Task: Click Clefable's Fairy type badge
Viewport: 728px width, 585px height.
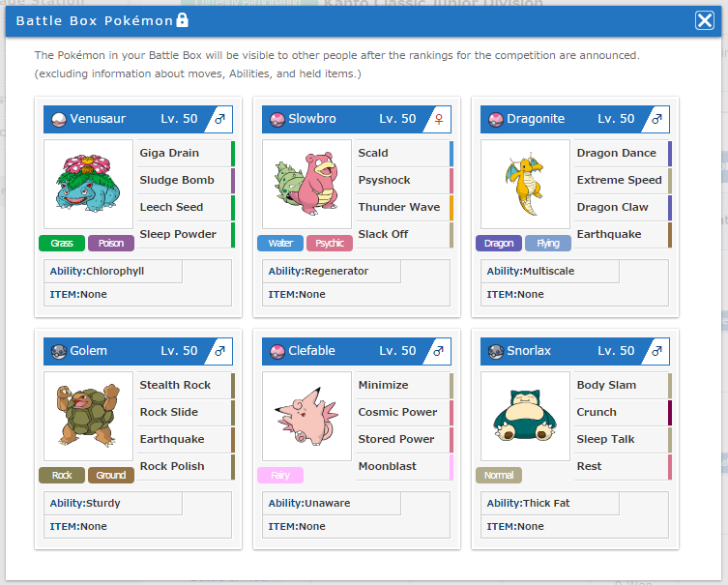Action: (280, 475)
